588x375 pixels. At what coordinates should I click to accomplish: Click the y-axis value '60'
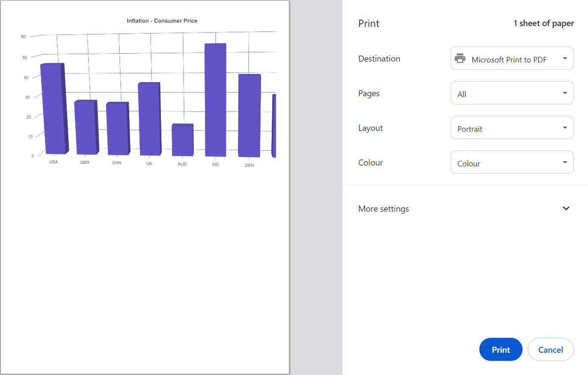coord(23,37)
